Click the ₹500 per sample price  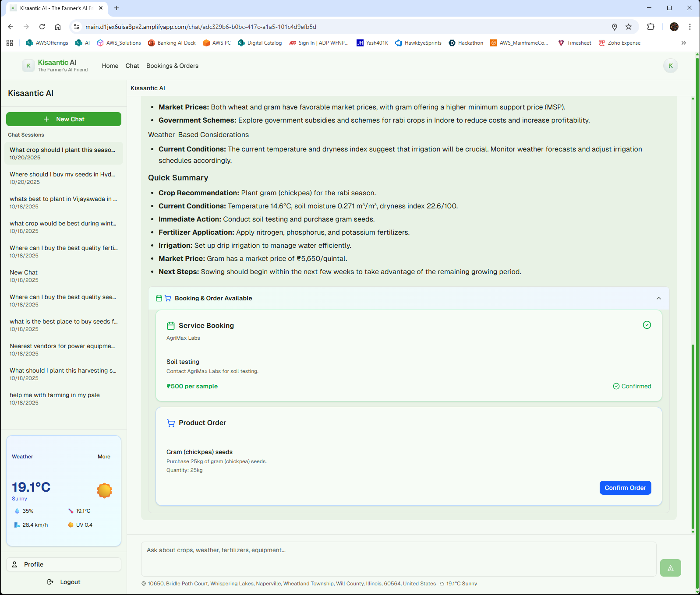point(192,386)
